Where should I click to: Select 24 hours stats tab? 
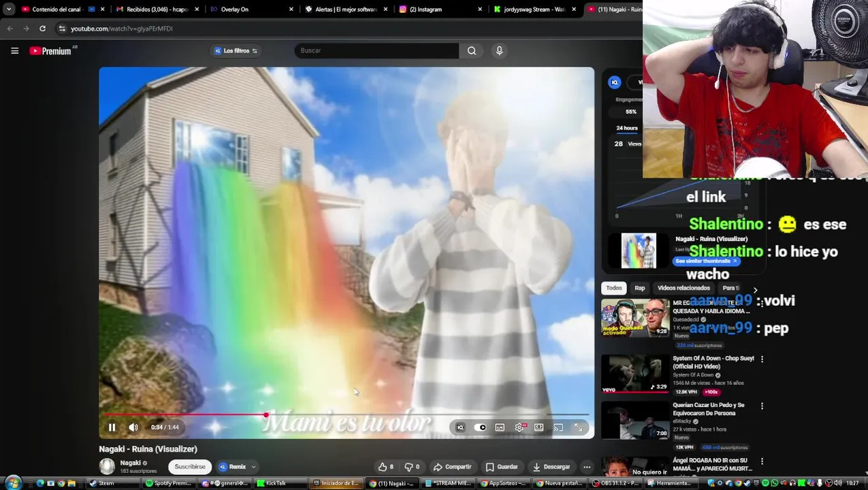626,128
